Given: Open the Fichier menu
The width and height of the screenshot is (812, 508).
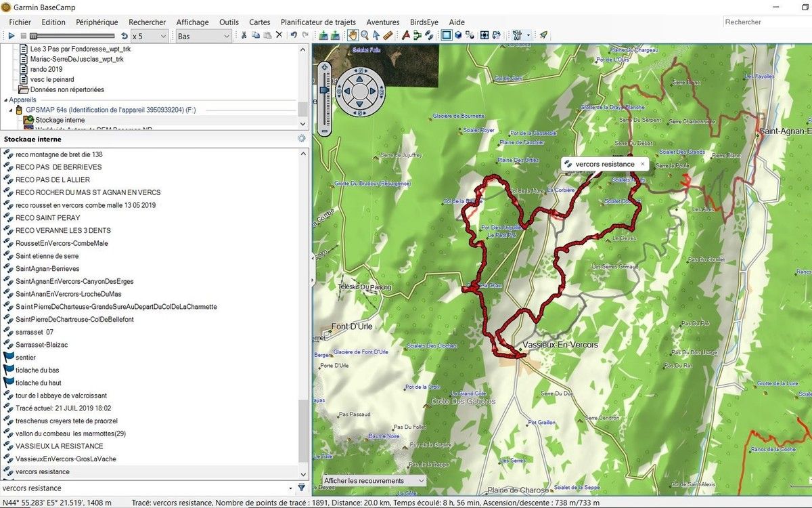Looking at the screenshot, I should tap(20, 22).
